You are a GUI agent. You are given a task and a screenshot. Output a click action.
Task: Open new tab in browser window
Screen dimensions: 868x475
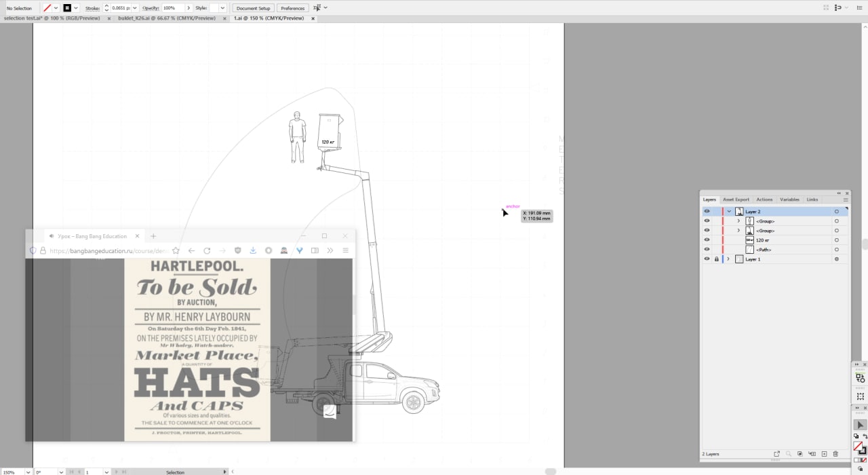coord(153,235)
